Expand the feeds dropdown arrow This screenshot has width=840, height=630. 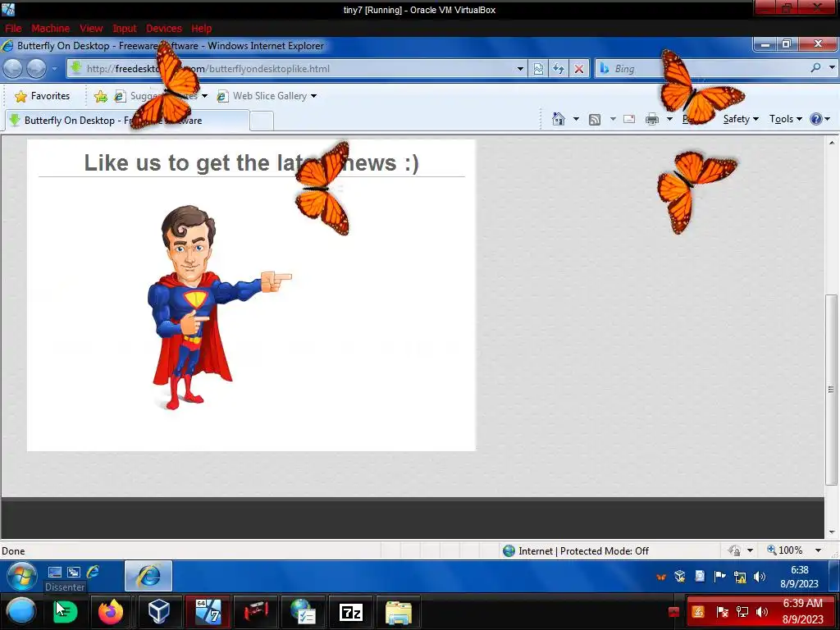612,119
